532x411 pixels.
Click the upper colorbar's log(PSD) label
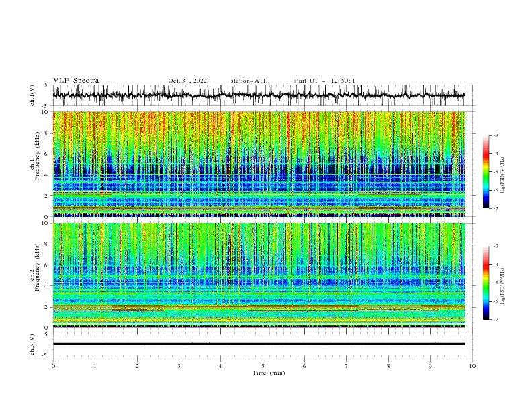(503, 175)
